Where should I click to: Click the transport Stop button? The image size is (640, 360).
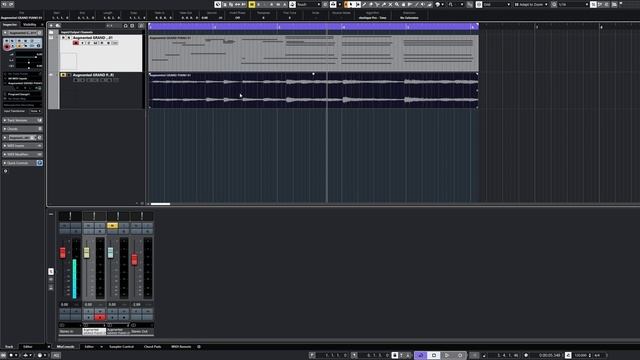coord(434,355)
